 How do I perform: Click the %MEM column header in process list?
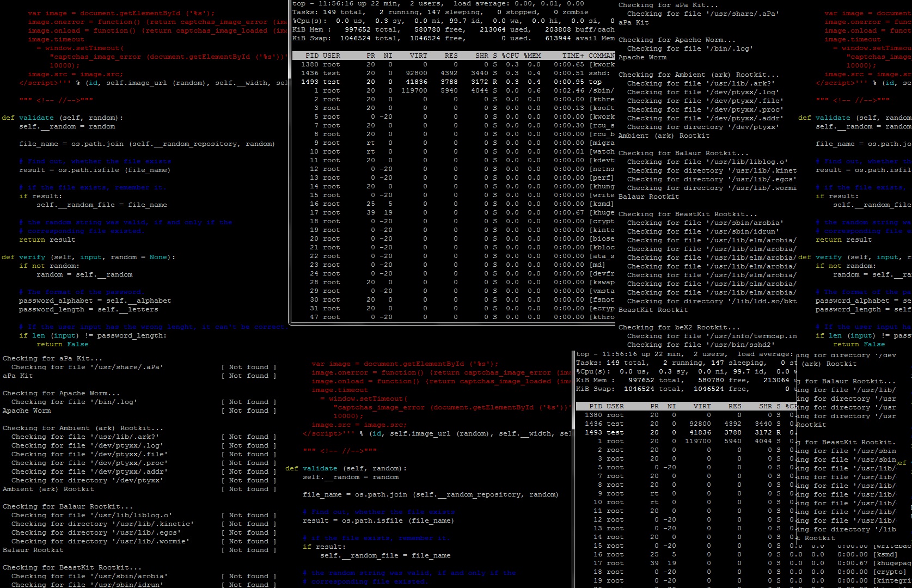coord(532,56)
